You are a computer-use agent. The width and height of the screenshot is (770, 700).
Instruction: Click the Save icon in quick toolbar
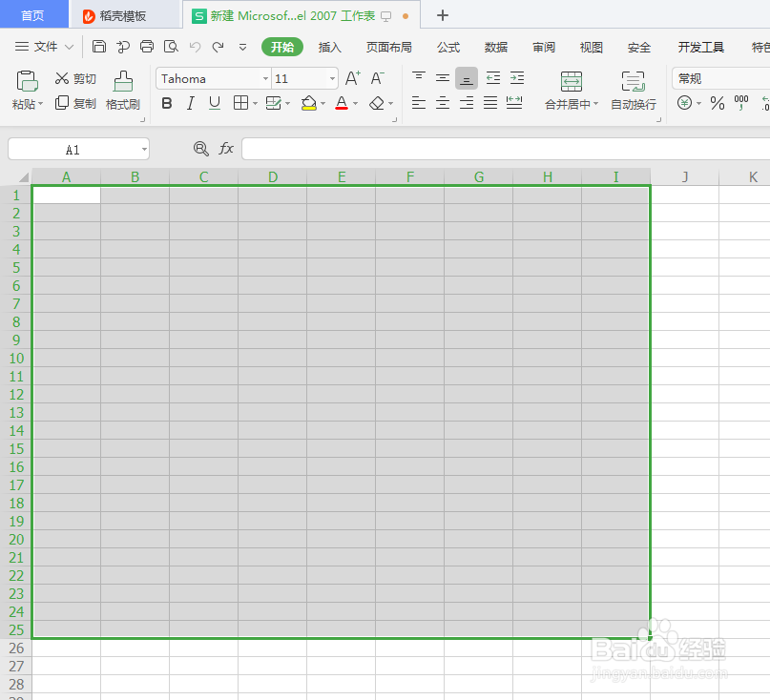point(99,47)
